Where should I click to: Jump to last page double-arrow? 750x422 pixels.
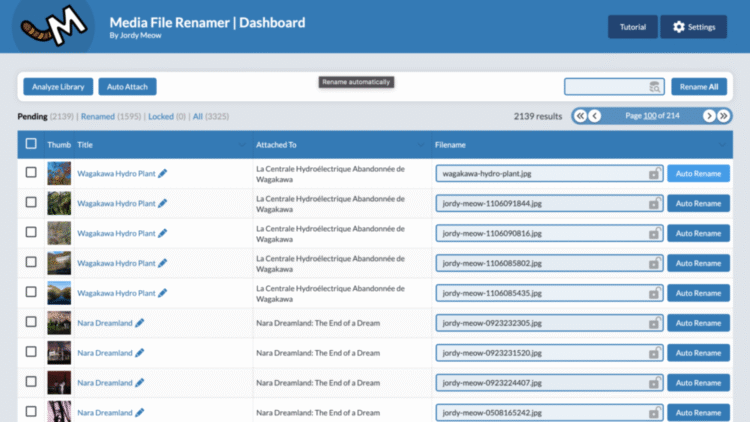pos(724,116)
